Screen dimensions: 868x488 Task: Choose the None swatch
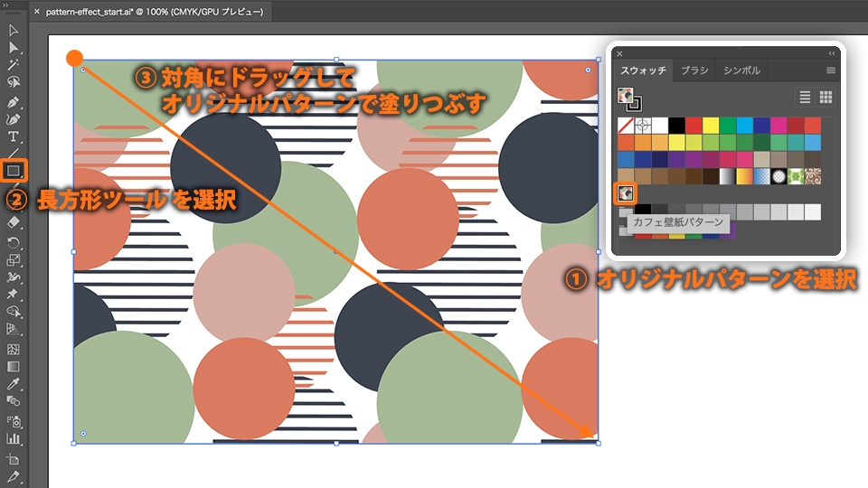click(626, 126)
